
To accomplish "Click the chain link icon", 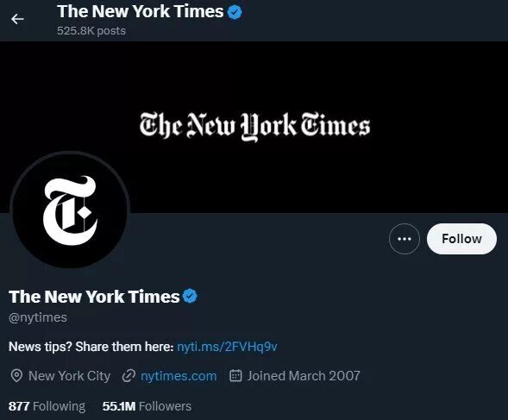I will pyautogui.click(x=129, y=376).
